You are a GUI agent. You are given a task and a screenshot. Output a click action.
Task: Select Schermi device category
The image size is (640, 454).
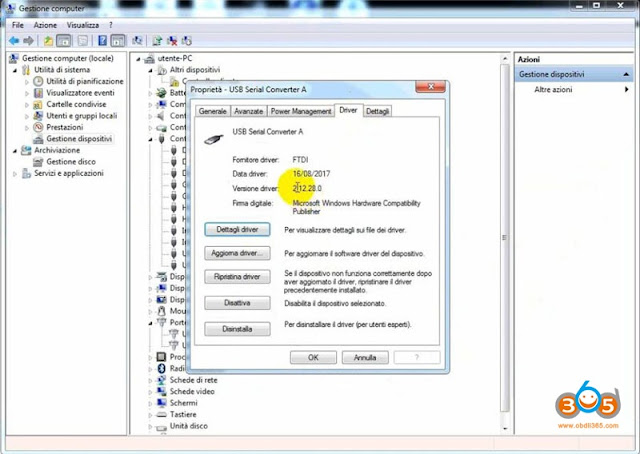click(x=183, y=403)
